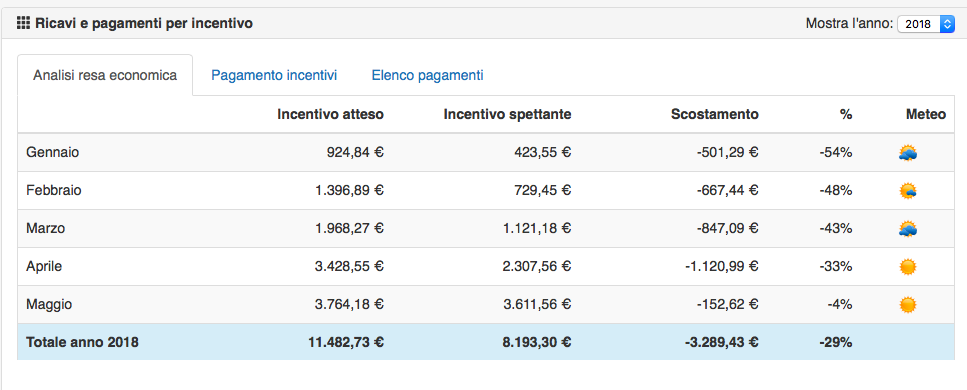This screenshot has width=967, height=390.
Task: Click the Incentivo atteso column header
Action: pos(331,114)
